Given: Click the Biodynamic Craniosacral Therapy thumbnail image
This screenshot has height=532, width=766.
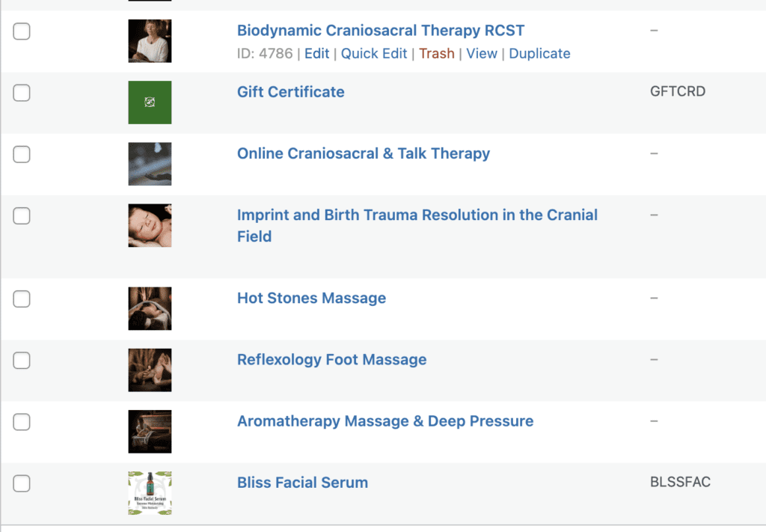Looking at the screenshot, I should click(x=150, y=41).
